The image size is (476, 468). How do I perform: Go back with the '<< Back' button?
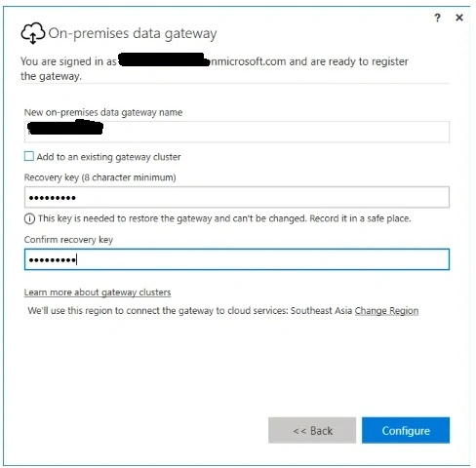(x=312, y=431)
